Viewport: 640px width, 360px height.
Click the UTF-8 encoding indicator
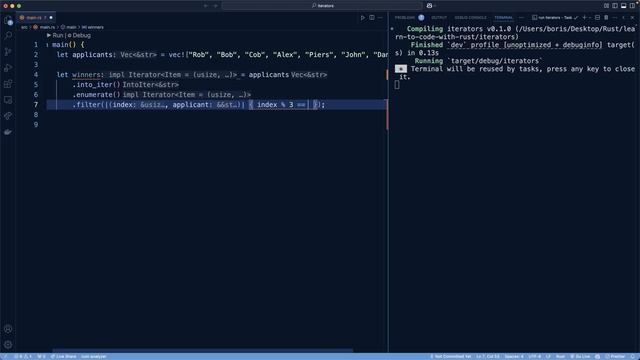(534, 356)
